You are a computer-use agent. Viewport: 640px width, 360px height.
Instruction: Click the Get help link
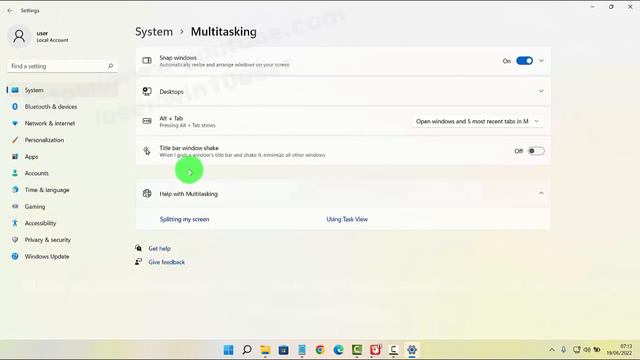(160, 248)
